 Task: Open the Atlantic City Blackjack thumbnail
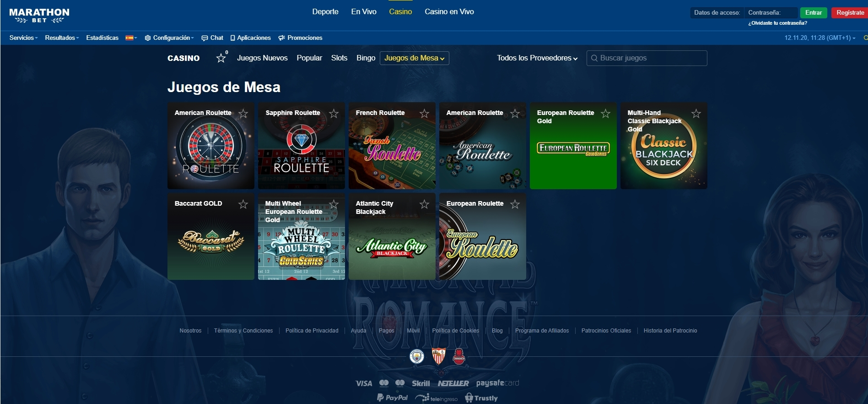pos(392,236)
